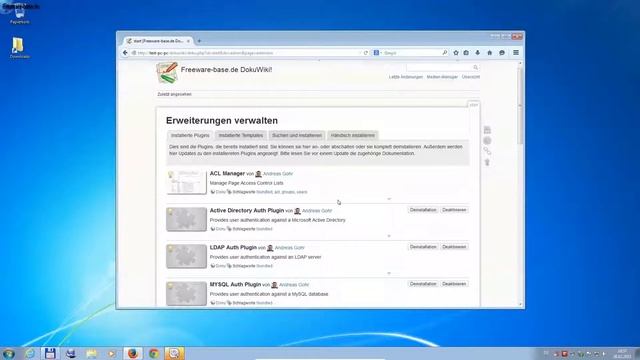Open the search engine dropdown in search bar
Screen dimensions: 640x360
[378, 53]
